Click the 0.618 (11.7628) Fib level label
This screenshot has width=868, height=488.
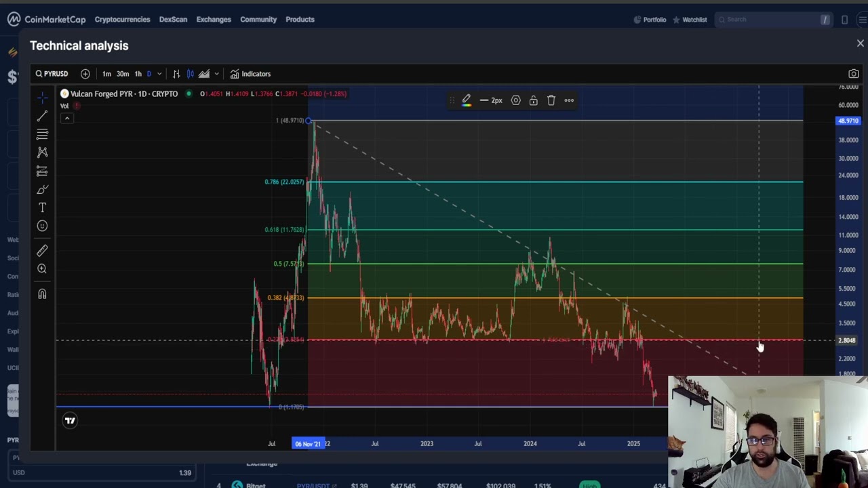284,230
